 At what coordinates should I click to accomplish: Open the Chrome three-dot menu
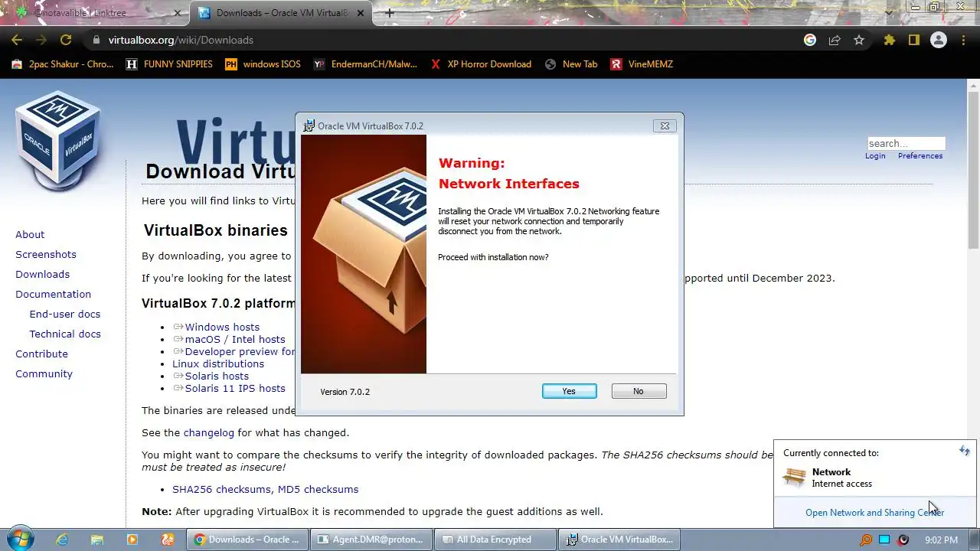pyautogui.click(x=964, y=40)
